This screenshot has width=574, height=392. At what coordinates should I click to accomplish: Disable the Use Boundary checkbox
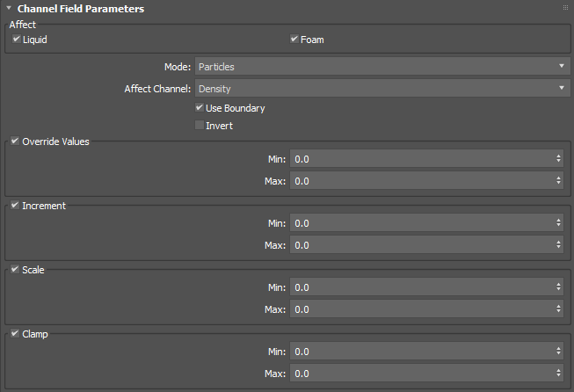pyautogui.click(x=200, y=108)
